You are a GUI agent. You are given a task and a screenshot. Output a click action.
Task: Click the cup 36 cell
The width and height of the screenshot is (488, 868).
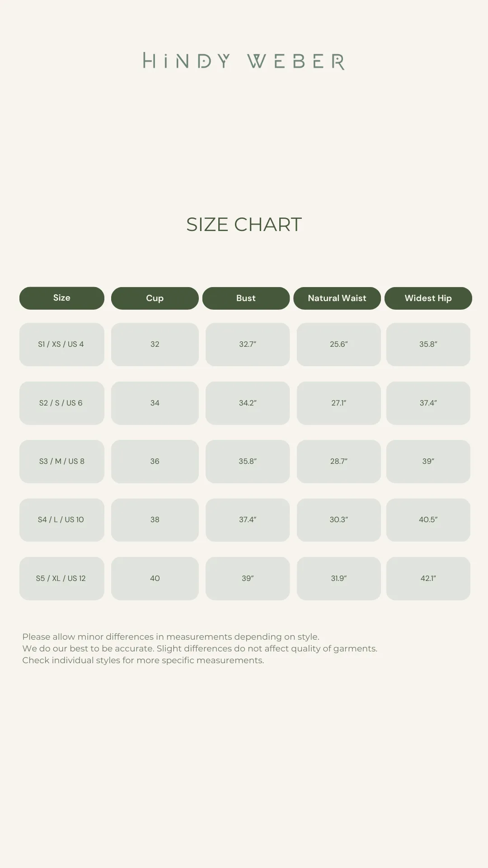click(155, 462)
